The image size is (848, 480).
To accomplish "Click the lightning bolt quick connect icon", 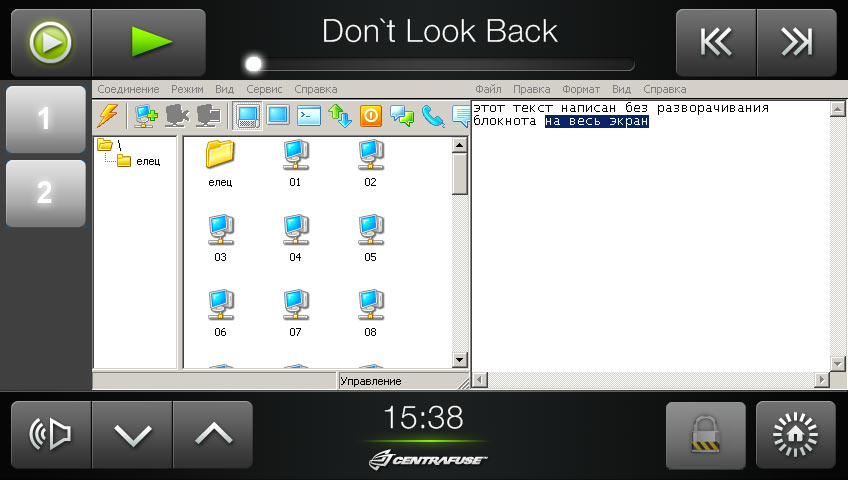I will [x=108, y=116].
